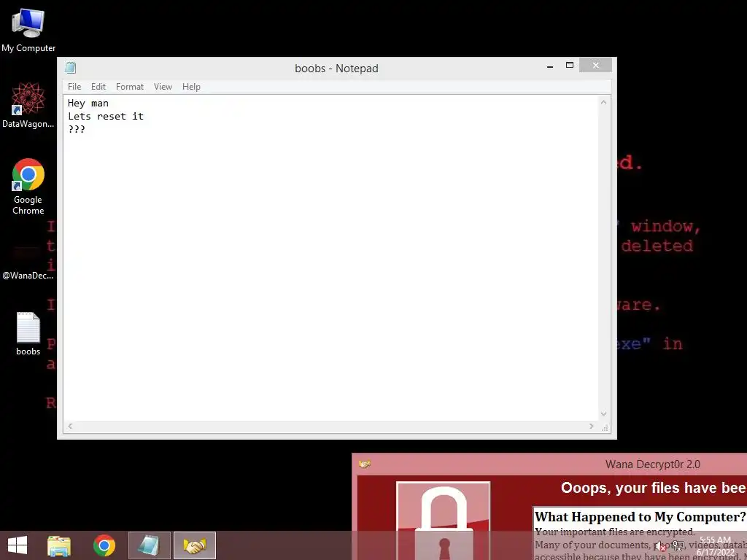
Task: Open the My Computer desktop icon
Action: [28, 29]
